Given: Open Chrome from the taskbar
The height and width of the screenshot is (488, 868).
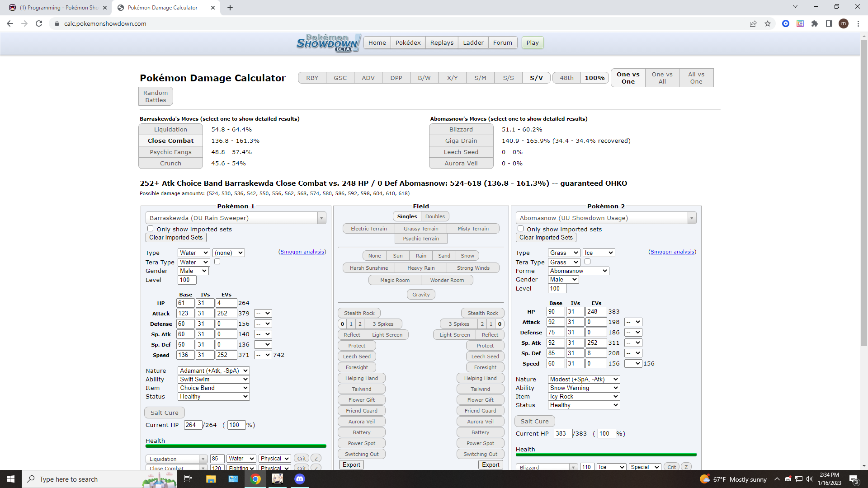Looking at the screenshot, I should 255,479.
